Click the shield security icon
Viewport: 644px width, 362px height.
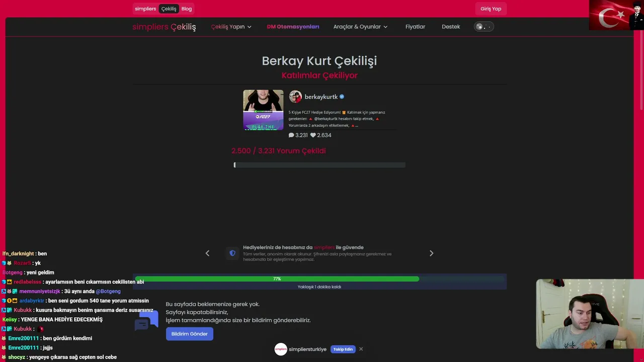tap(232, 253)
